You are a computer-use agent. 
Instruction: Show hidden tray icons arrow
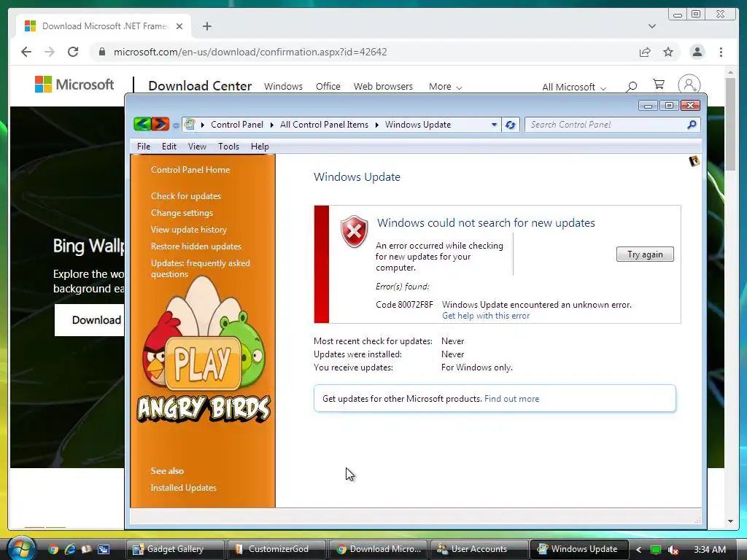[638, 550]
